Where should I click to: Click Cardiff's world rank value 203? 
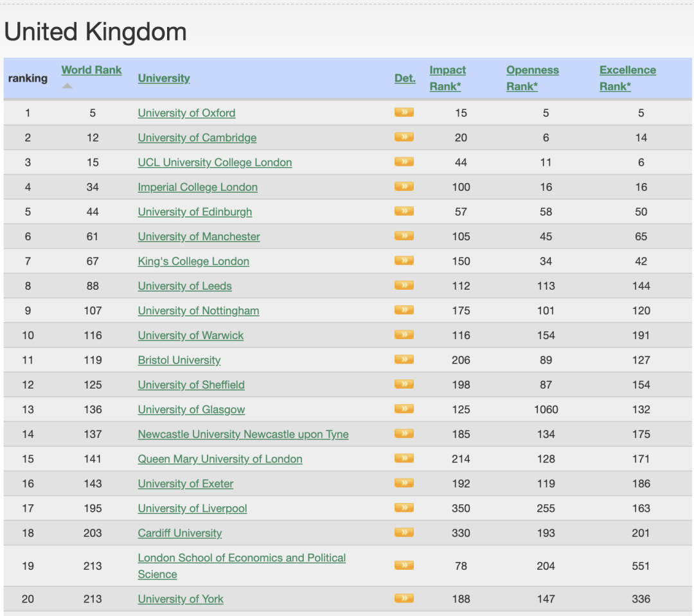(x=93, y=533)
